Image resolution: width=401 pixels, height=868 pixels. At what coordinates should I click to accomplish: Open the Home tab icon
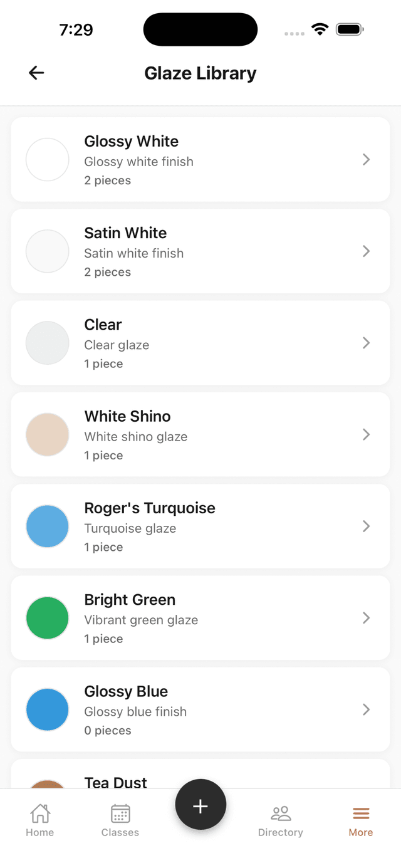(40, 813)
